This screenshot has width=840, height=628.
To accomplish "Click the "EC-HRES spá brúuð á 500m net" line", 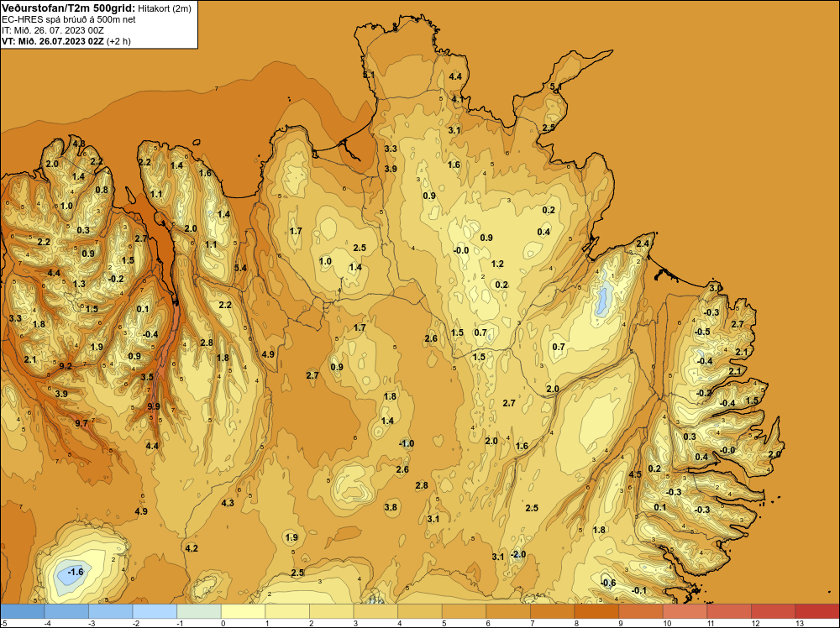I will point(69,19).
